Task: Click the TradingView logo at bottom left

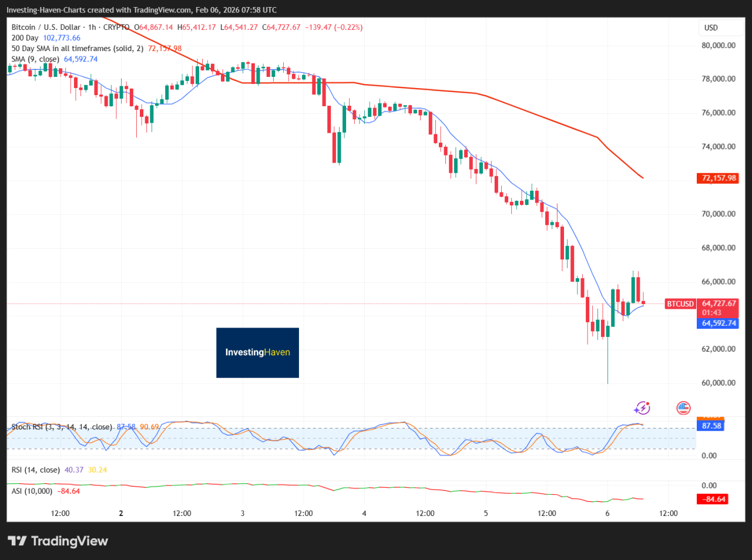Action: [58, 541]
